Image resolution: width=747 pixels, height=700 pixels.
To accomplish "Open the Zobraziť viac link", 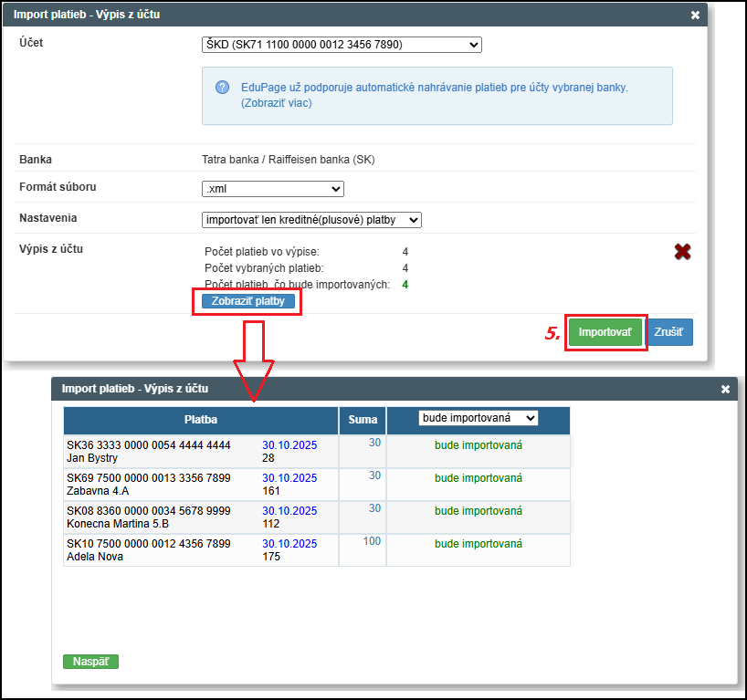I will coord(277,103).
